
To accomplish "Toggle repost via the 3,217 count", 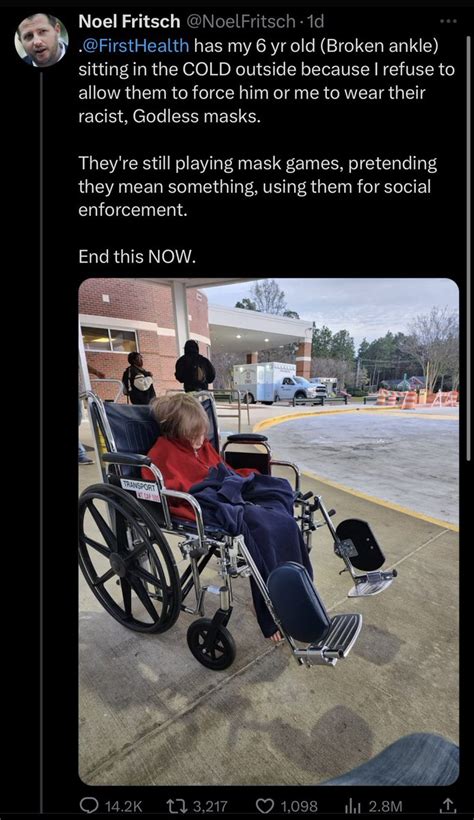I will coord(210,806).
